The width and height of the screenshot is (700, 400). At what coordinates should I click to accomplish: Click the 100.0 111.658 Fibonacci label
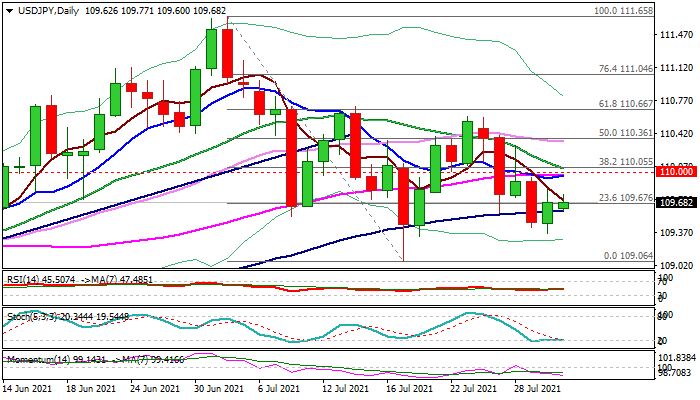(x=623, y=11)
